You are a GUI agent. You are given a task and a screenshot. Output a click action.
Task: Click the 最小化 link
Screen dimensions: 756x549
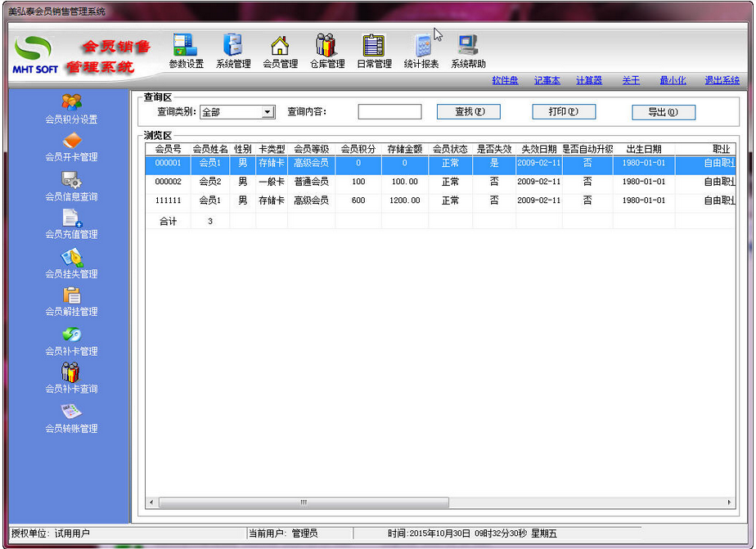pyautogui.click(x=673, y=80)
